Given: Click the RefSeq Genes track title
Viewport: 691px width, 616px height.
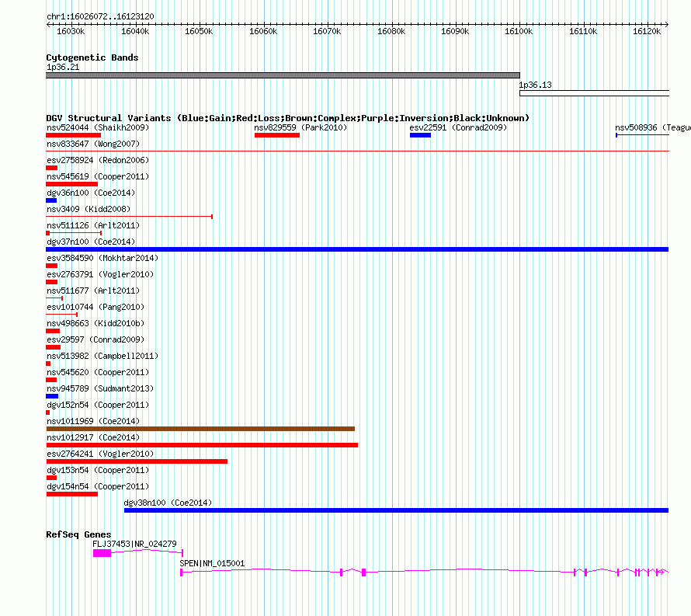Looking at the screenshot, I should [x=78, y=534].
